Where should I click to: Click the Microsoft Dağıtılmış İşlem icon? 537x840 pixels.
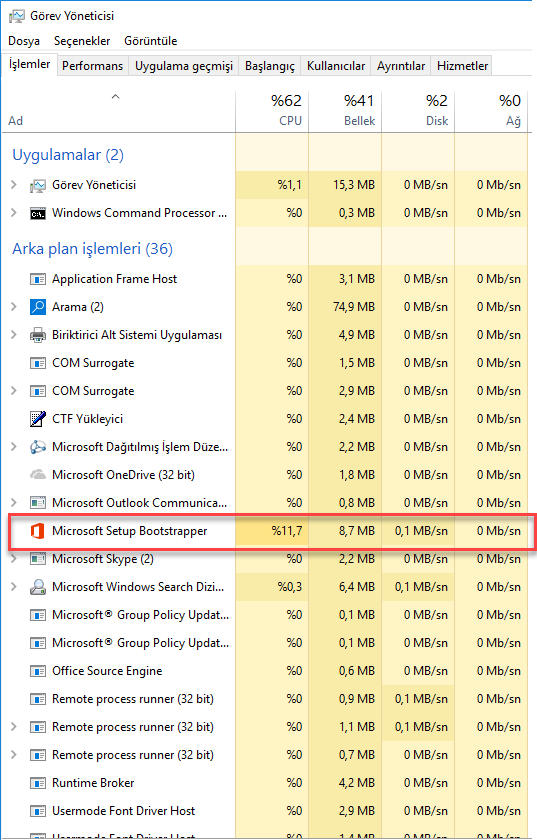click(38, 447)
